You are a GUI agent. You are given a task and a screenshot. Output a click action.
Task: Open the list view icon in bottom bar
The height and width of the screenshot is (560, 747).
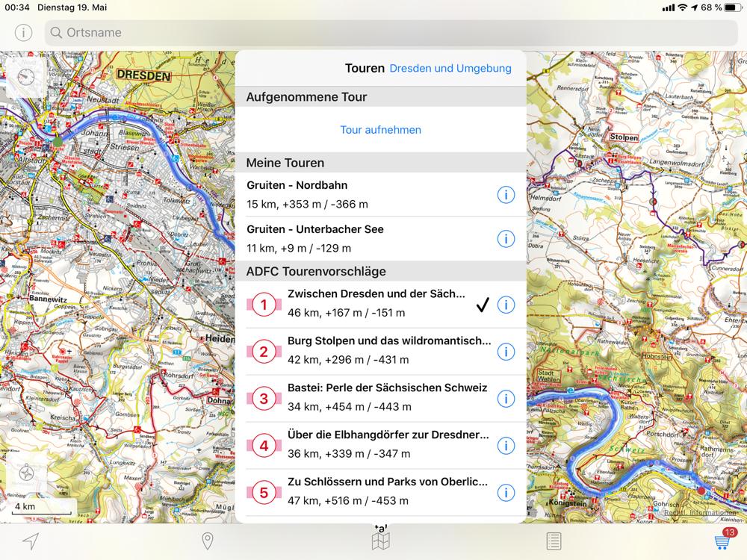click(x=554, y=541)
